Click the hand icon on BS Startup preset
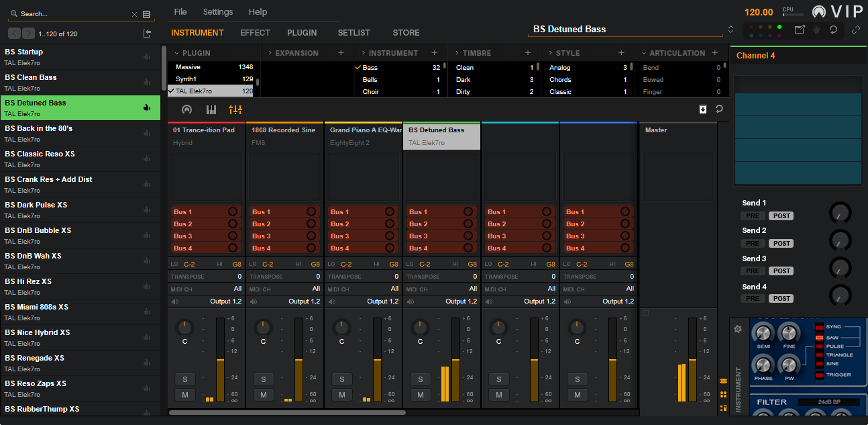868x425 pixels. [147, 56]
